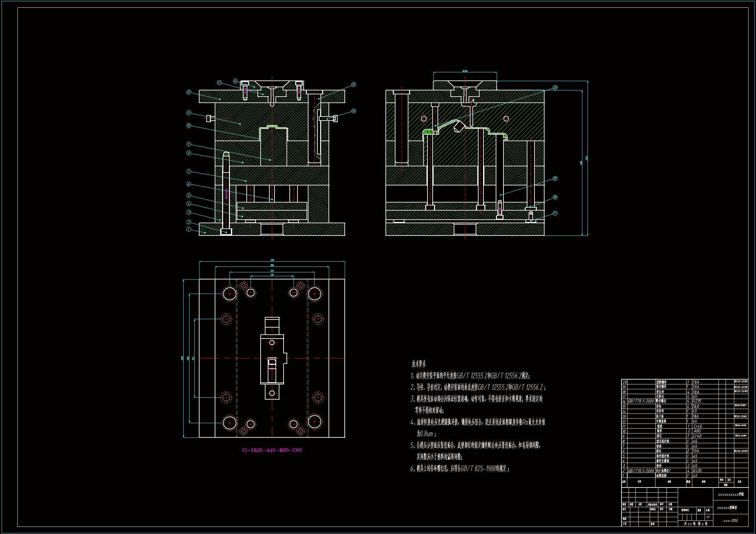Click the top-left guide pin circle in plan view
The image size is (756, 534).
[230, 293]
